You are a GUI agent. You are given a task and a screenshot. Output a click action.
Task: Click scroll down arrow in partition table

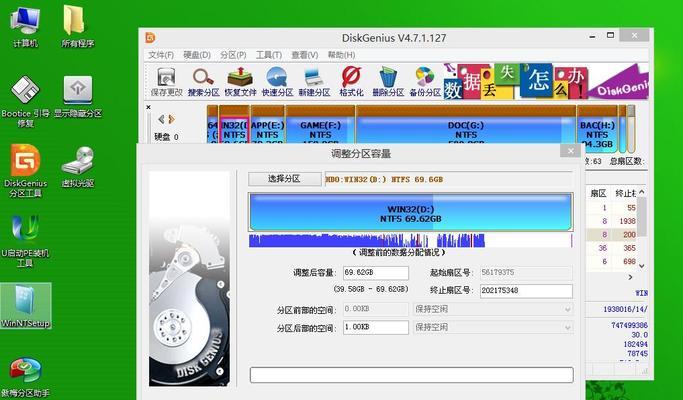[642, 265]
